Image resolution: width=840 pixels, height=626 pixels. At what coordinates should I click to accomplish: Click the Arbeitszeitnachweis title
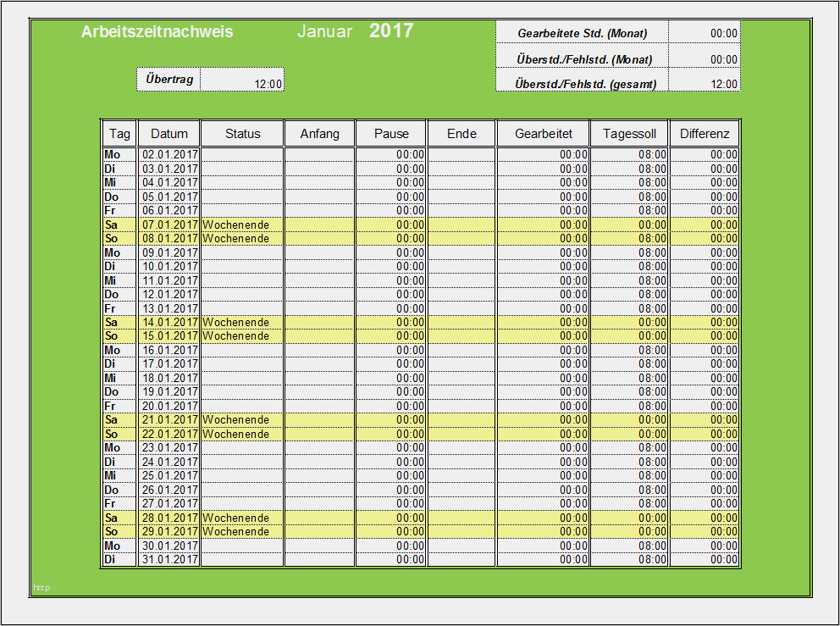157,31
